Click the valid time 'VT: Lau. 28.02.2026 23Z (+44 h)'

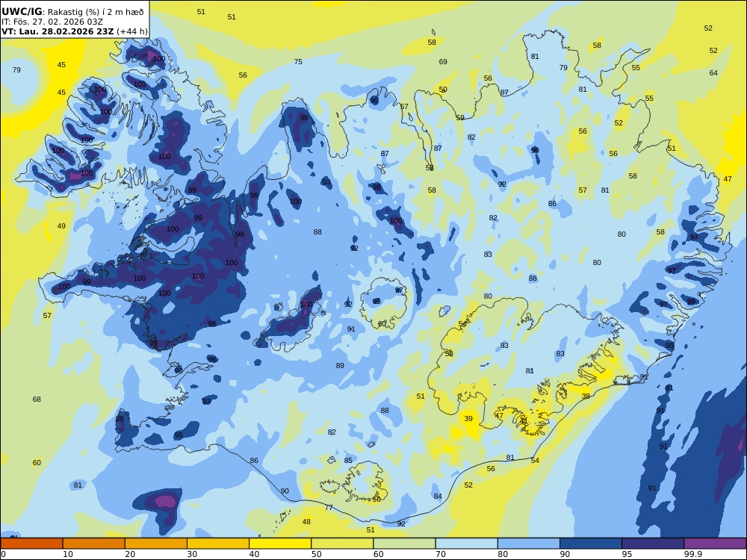tap(74, 32)
